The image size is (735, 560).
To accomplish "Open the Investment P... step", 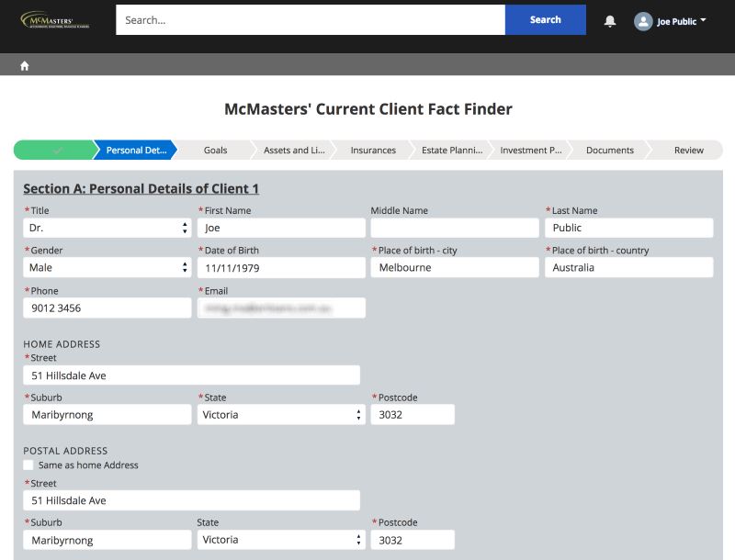I will (531, 151).
